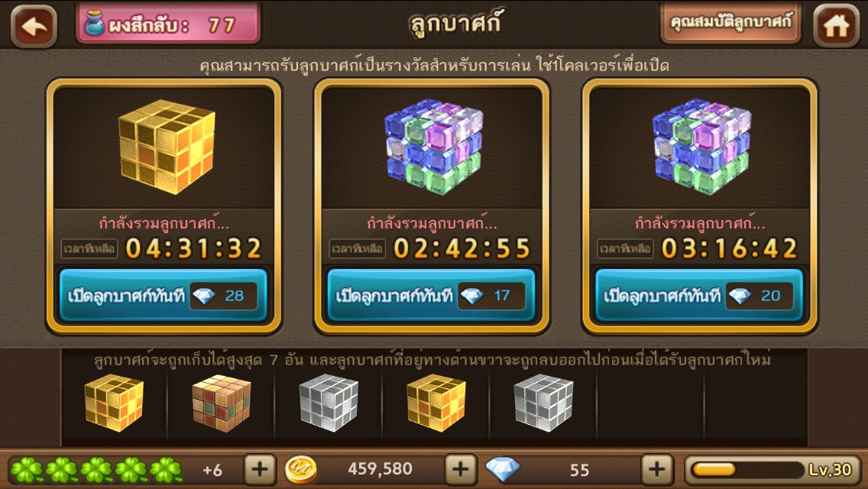Select the gold cube with 04:31:32 timer
Screen dimensions: 868x489
click(x=167, y=147)
